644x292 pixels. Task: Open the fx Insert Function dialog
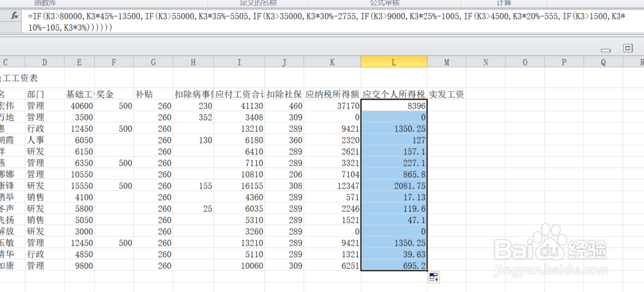coord(14,15)
